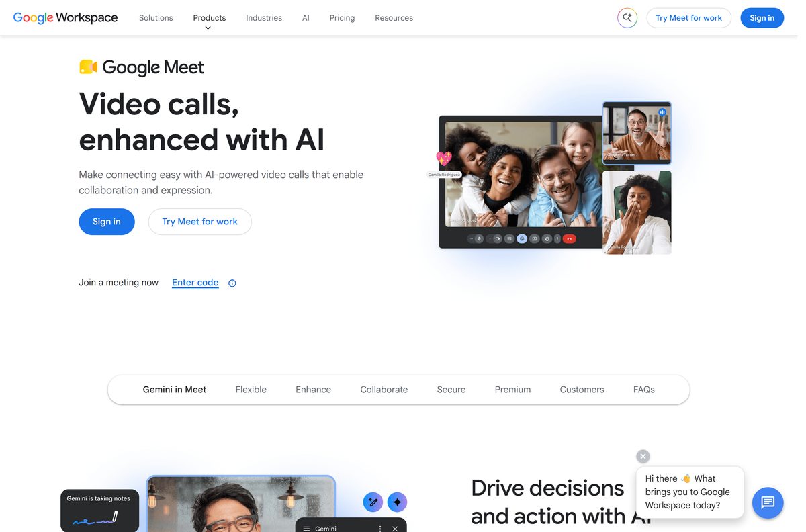Click the red end call button

[570, 238]
